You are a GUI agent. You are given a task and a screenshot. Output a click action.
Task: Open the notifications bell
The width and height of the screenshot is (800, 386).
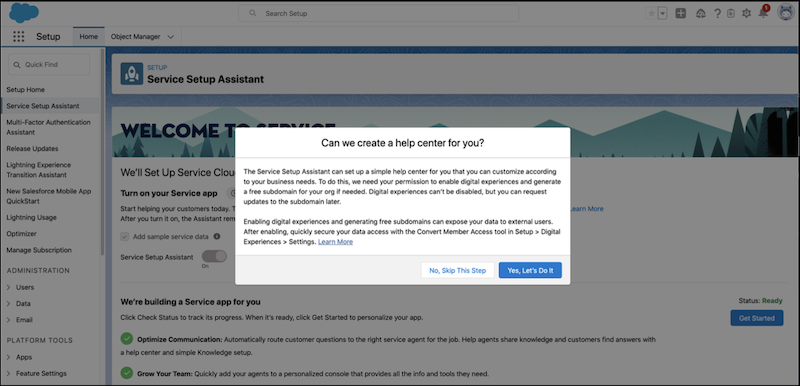(763, 13)
